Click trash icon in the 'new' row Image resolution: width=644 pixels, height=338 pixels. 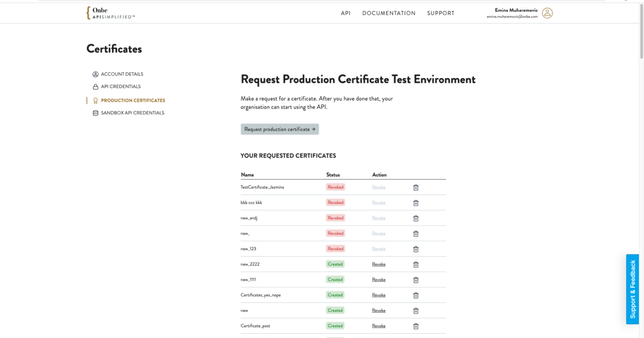pyautogui.click(x=416, y=311)
